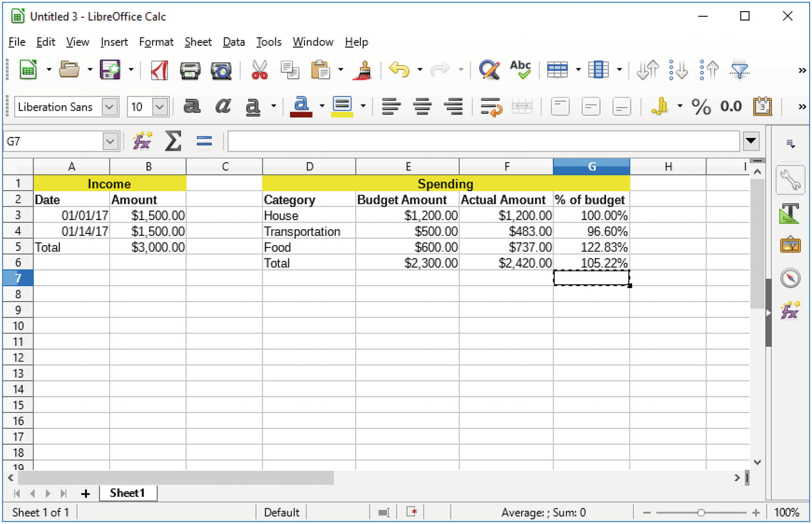Format as Number 0.0

point(731,107)
